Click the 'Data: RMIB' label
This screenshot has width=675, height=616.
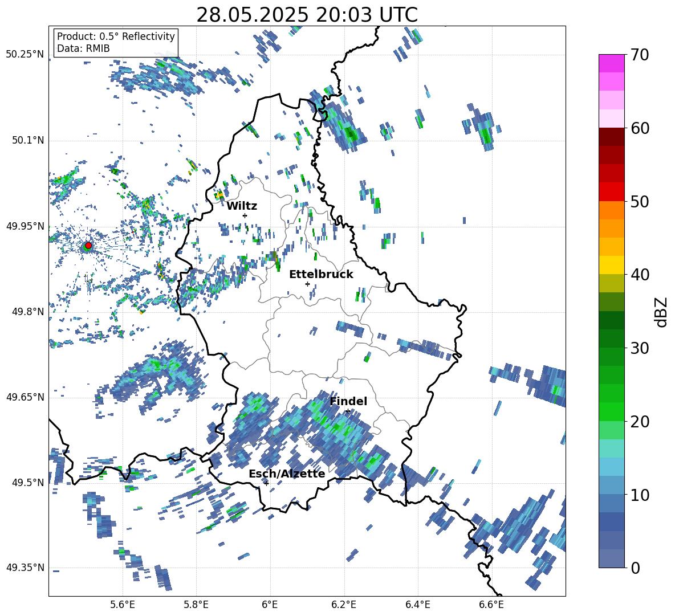[x=83, y=48]
